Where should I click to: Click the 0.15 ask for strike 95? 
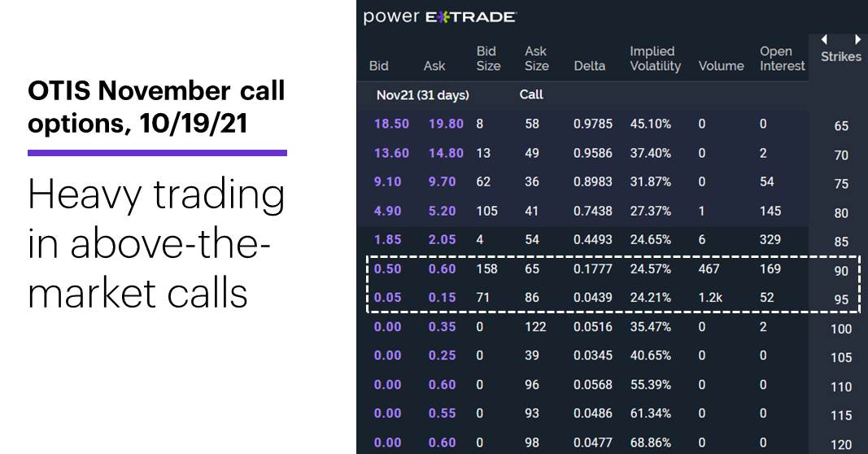tap(442, 298)
